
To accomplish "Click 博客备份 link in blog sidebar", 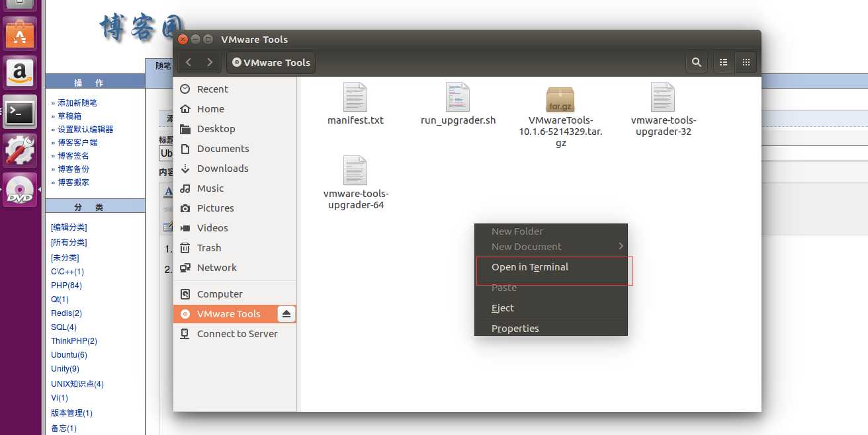I will click(x=73, y=169).
